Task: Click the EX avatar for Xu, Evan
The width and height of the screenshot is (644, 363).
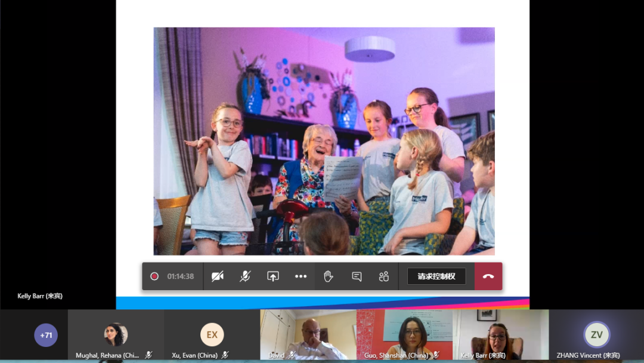Action: tap(212, 335)
